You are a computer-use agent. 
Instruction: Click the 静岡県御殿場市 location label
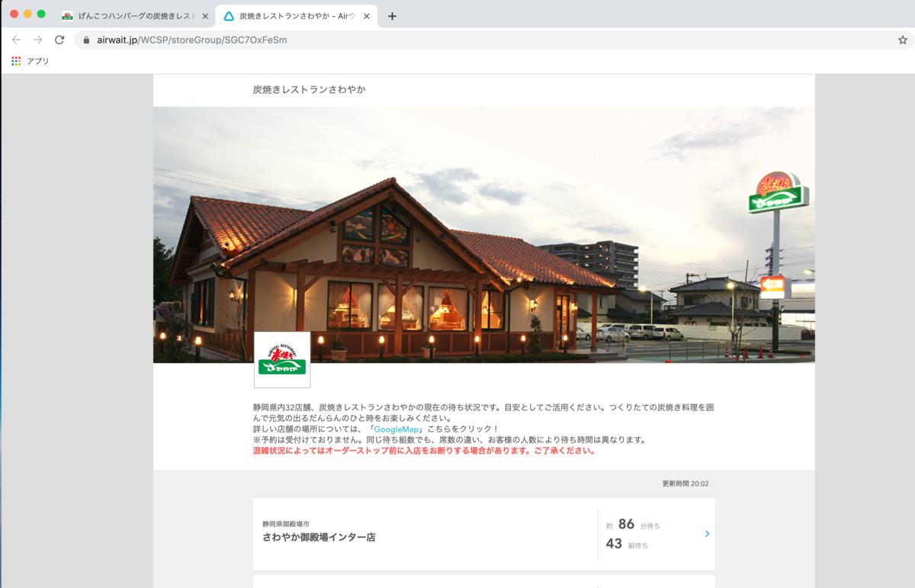click(x=286, y=524)
